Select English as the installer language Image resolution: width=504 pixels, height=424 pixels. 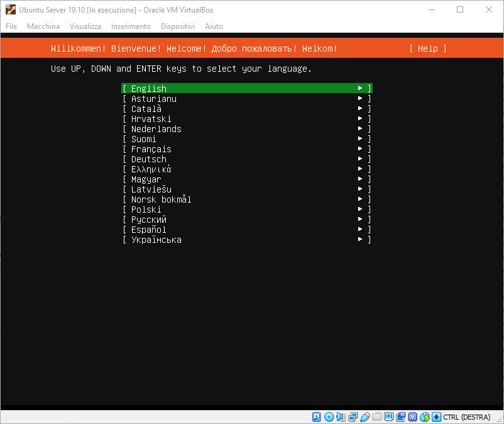click(x=246, y=89)
